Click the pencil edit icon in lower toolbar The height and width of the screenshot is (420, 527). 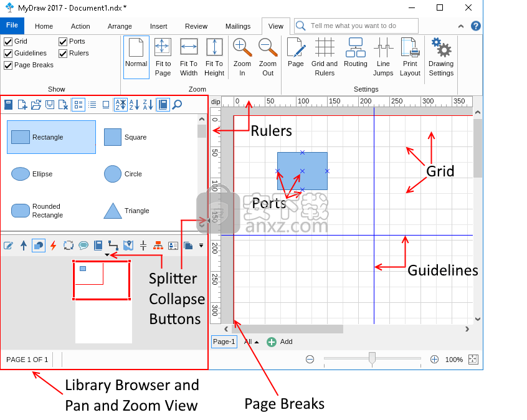point(8,246)
